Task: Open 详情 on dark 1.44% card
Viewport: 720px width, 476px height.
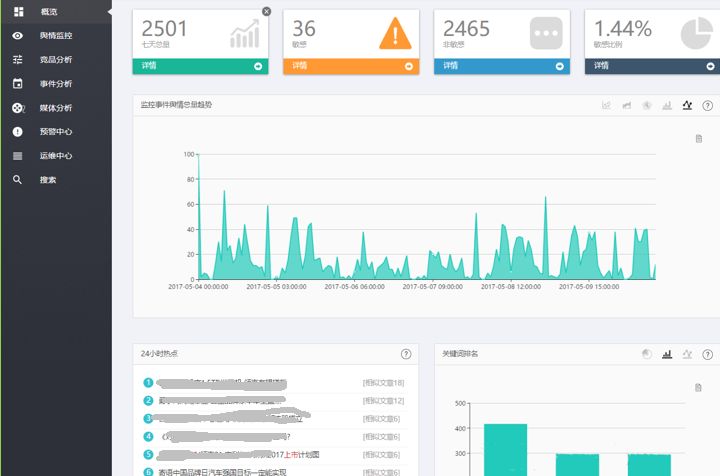Action: [652, 66]
